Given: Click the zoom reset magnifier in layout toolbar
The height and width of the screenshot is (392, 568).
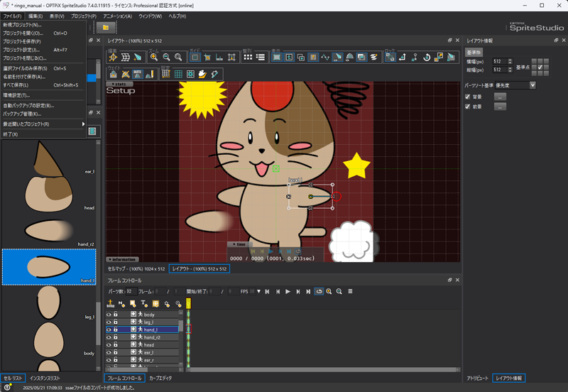Looking at the screenshot, I should coord(178,58).
